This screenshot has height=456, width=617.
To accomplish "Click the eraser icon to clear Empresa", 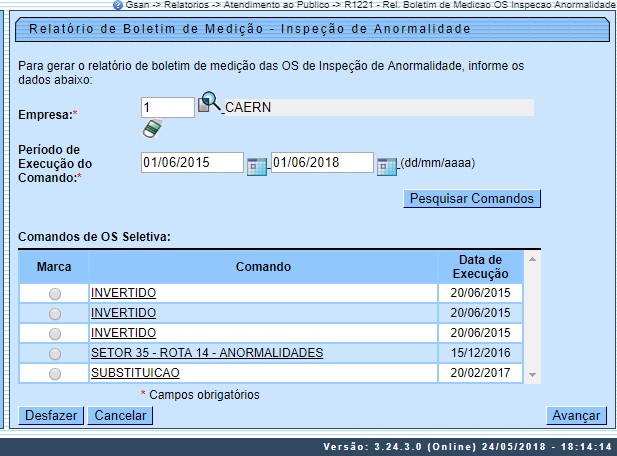I will [152, 129].
